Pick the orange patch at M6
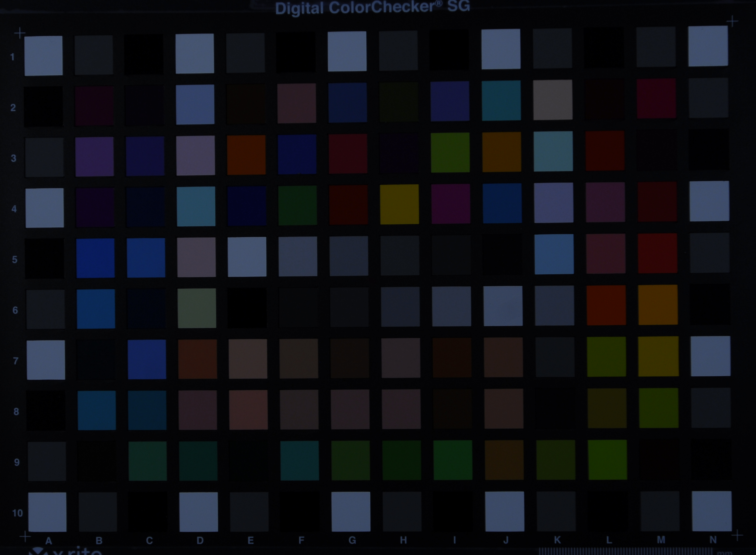Image resolution: width=756 pixels, height=555 pixels. pos(658,305)
